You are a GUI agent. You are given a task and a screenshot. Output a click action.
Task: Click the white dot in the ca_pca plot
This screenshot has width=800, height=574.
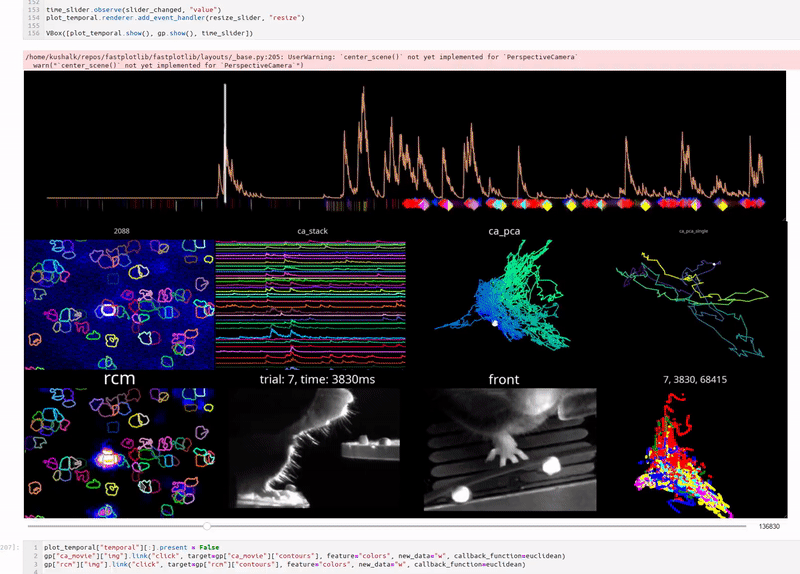493,324
